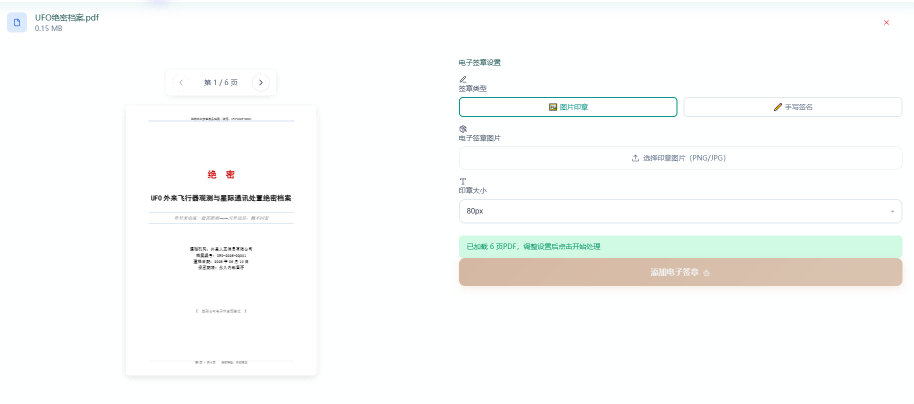Click the stamp icon above 电子签章图片
914x404 pixels.
[x=463, y=129]
